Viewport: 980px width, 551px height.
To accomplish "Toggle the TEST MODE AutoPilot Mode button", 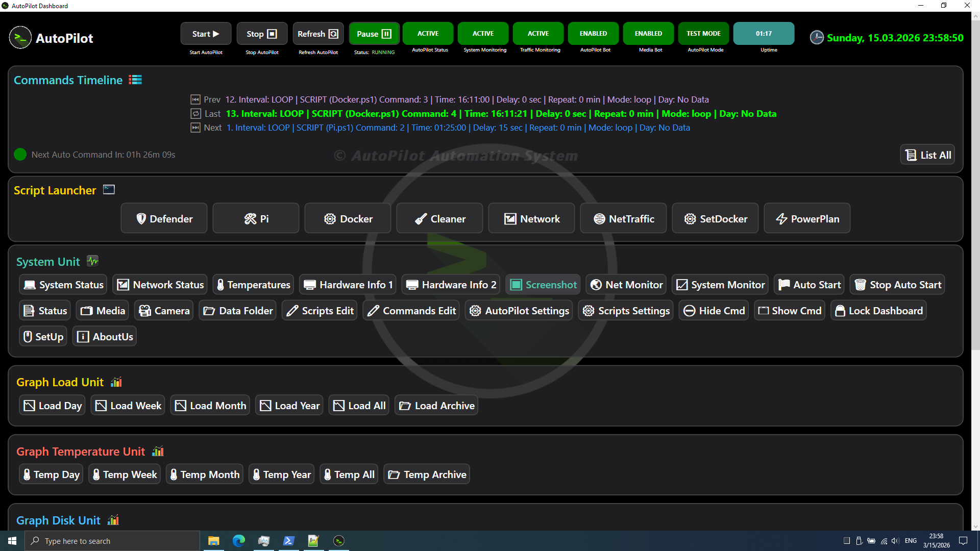I will tap(703, 34).
